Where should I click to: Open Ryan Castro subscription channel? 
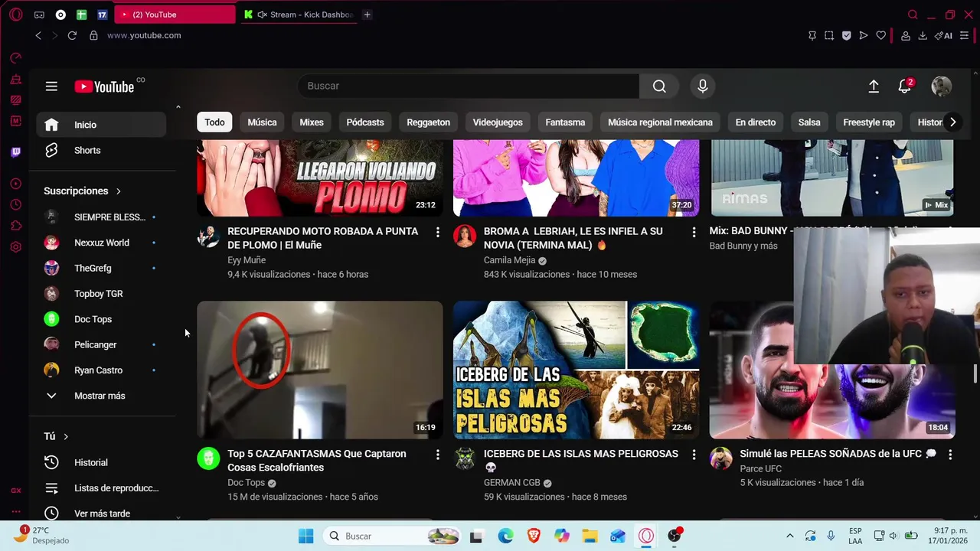tap(101, 370)
